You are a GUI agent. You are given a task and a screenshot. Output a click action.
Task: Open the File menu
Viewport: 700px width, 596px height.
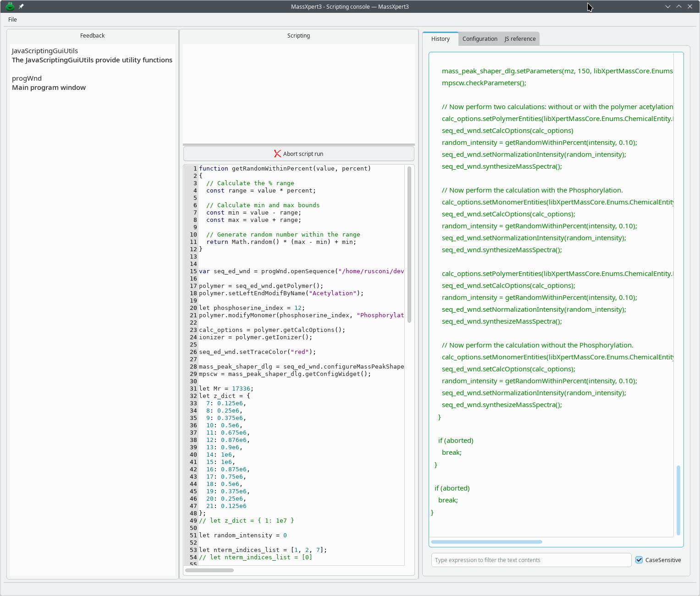(12, 20)
